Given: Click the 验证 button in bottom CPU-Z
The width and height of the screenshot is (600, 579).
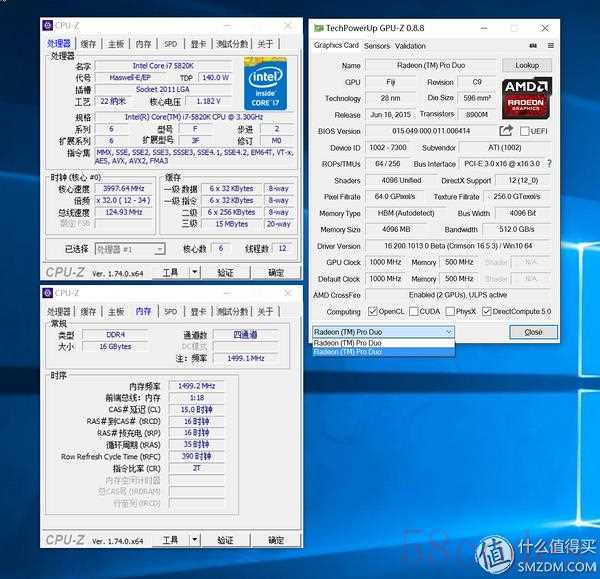Looking at the screenshot, I should 225,540.
